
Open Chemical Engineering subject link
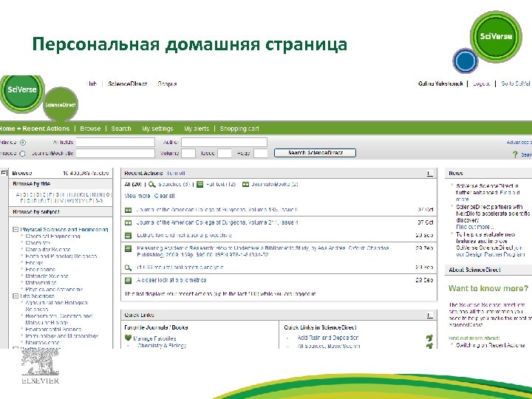(x=53, y=236)
